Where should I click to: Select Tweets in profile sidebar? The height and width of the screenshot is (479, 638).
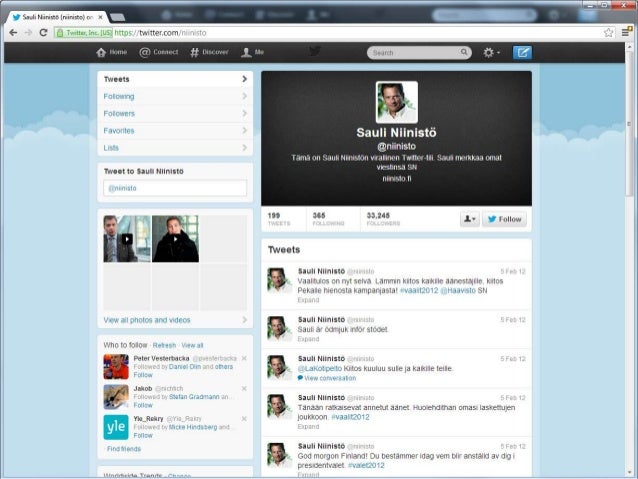[x=175, y=79]
